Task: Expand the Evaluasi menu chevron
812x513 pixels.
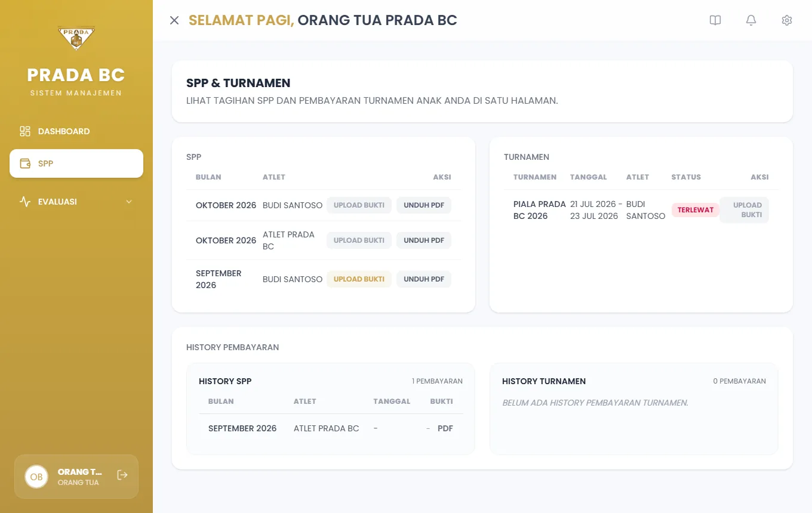Action: (x=129, y=202)
